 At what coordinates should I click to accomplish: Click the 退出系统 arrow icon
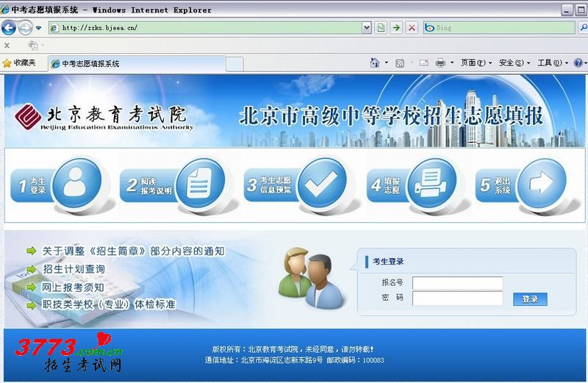pos(539,184)
